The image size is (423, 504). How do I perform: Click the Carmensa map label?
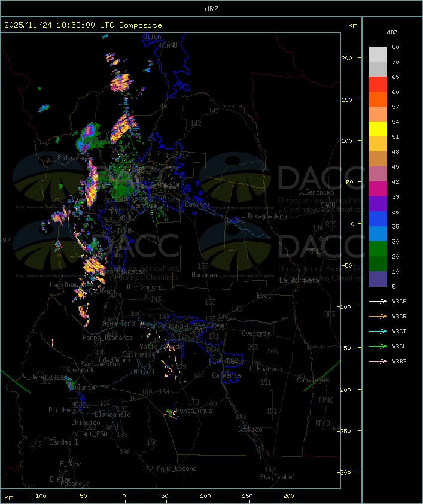(x=226, y=375)
